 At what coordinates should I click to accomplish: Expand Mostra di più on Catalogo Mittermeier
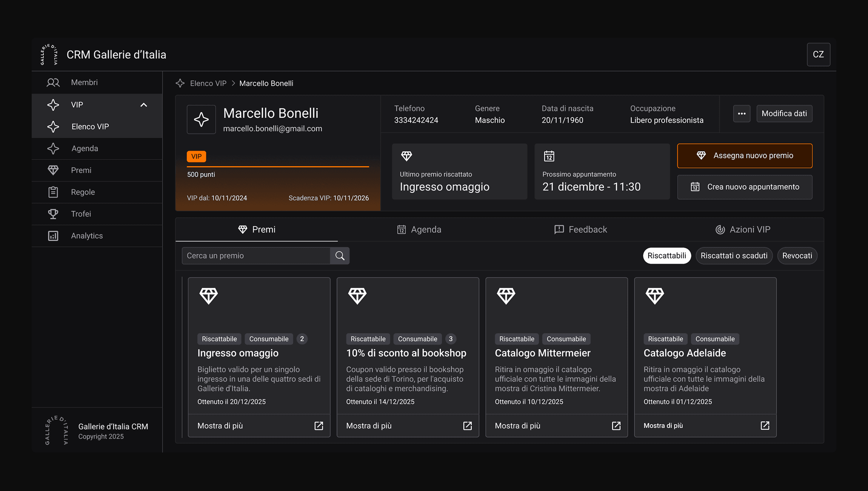click(517, 426)
